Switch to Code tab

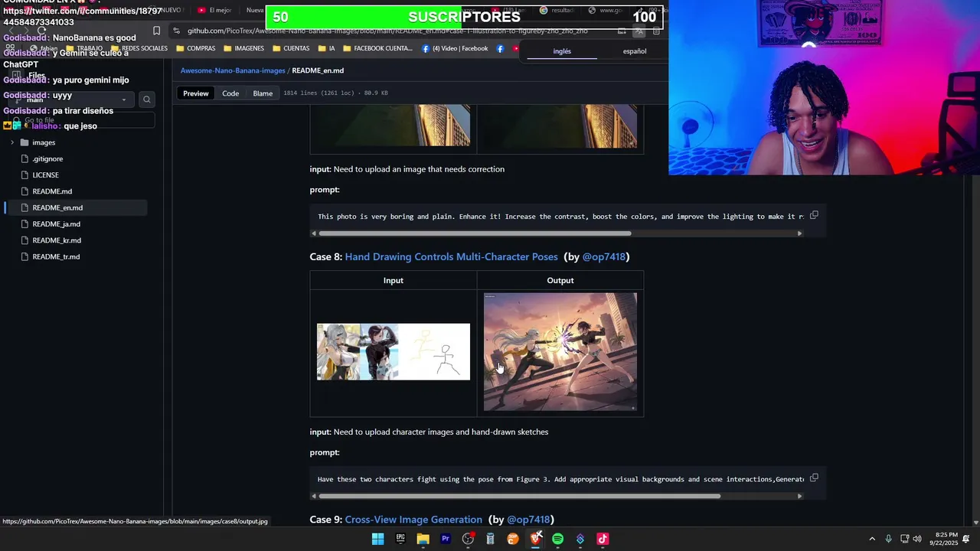click(x=230, y=93)
